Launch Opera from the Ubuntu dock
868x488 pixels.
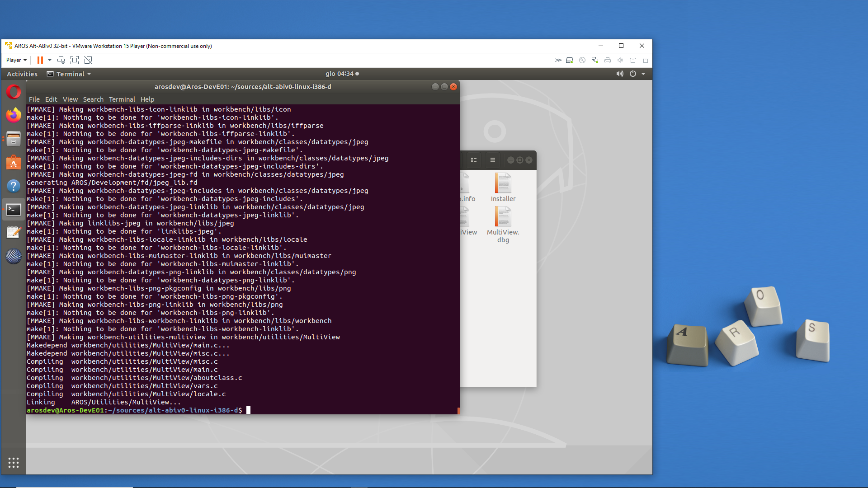click(x=14, y=92)
